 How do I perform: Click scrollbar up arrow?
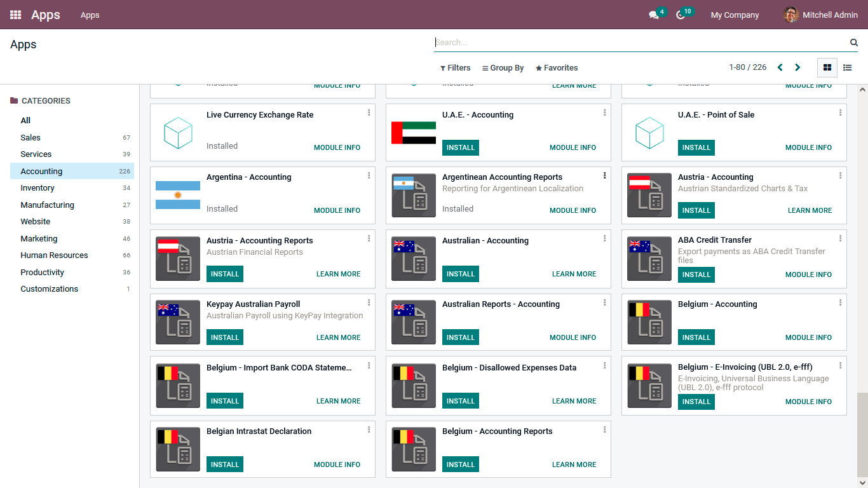point(862,90)
